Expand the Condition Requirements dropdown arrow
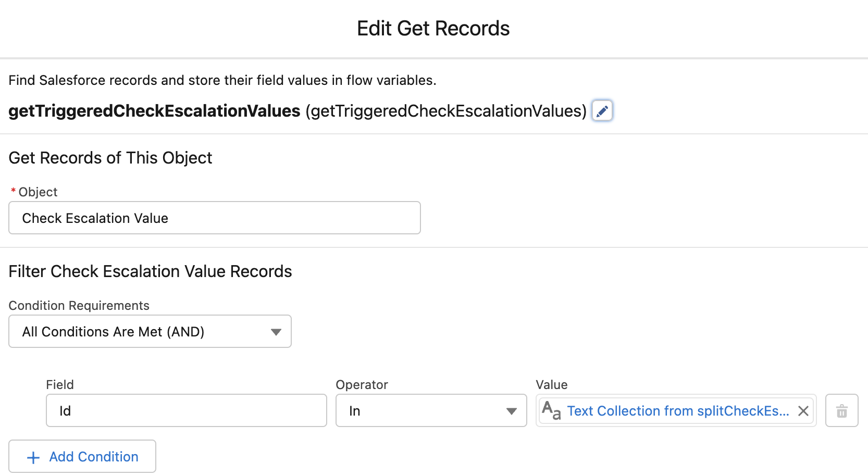This screenshot has width=868, height=476. (276, 332)
